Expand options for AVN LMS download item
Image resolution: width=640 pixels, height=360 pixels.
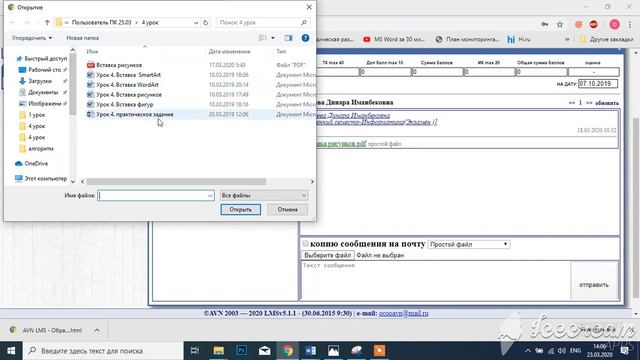click(x=97, y=330)
